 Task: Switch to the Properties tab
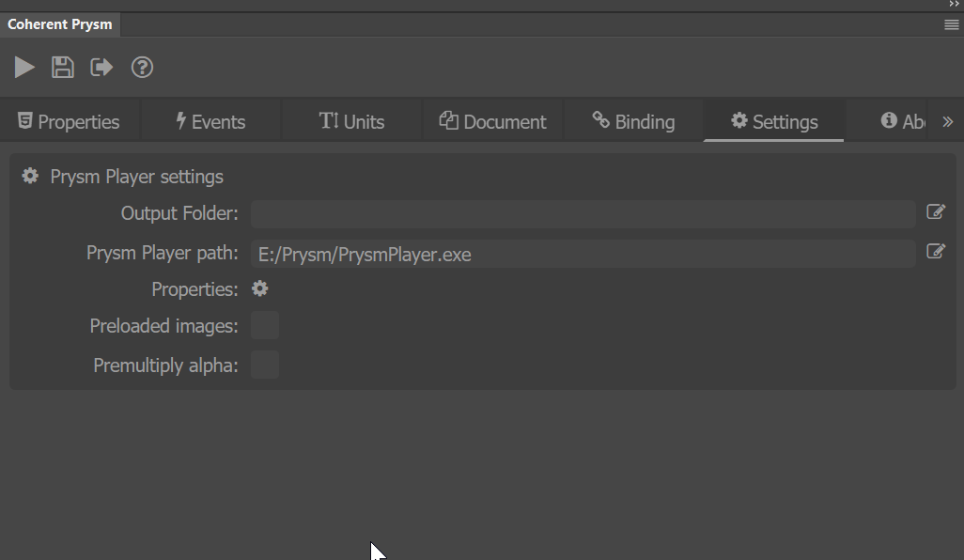(x=69, y=122)
